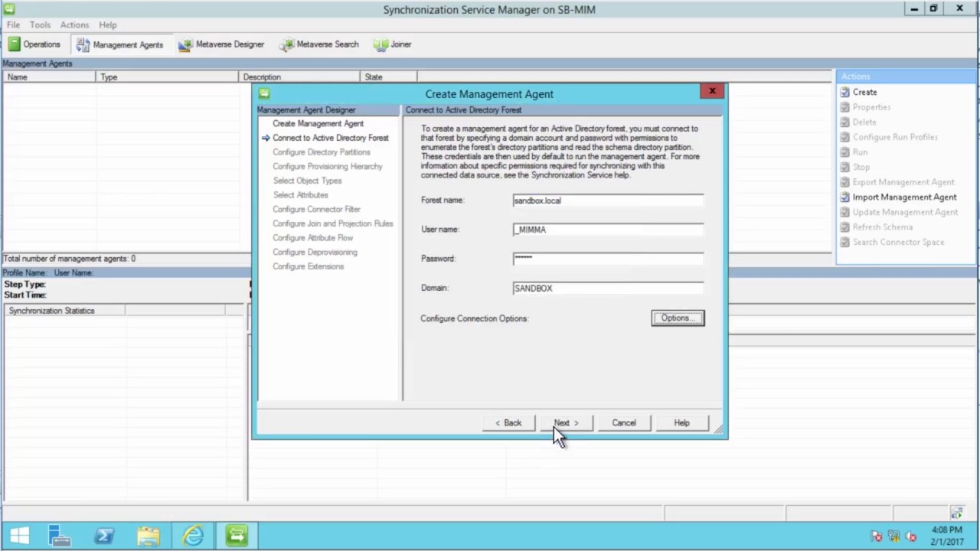Viewport: 980px width, 551px height.
Task: Click the Next button
Action: [x=567, y=423]
